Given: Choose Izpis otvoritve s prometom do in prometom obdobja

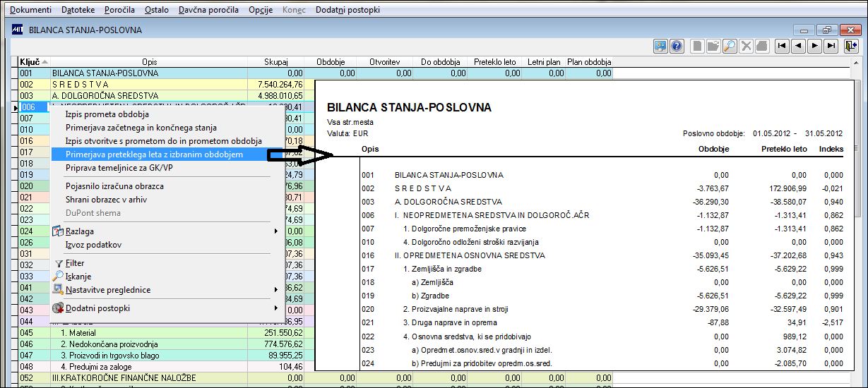Looking at the screenshot, I should click(x=163, y=141).
